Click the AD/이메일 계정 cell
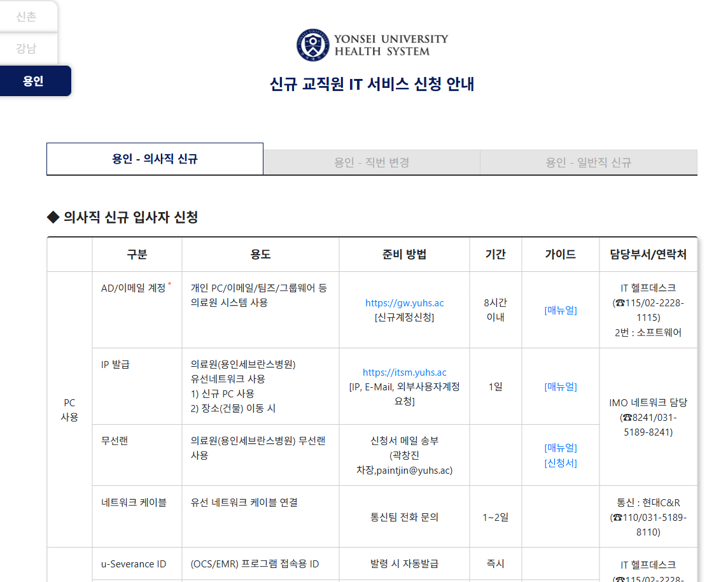 (x=137, y=310)
